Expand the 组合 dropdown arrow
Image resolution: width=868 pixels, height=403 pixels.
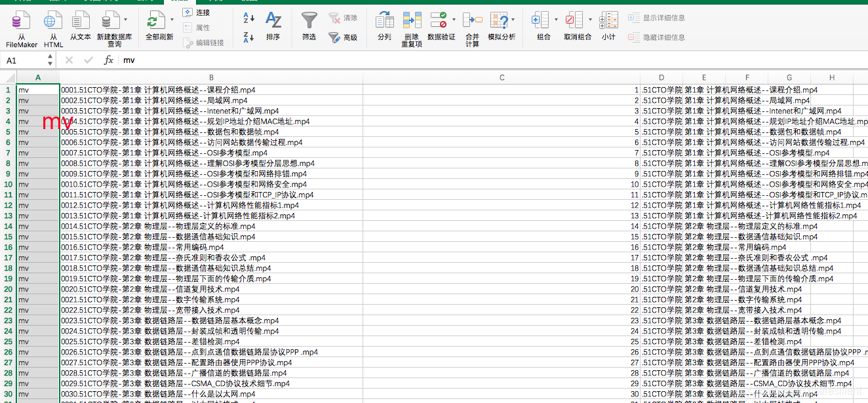(x=555, y=20)
